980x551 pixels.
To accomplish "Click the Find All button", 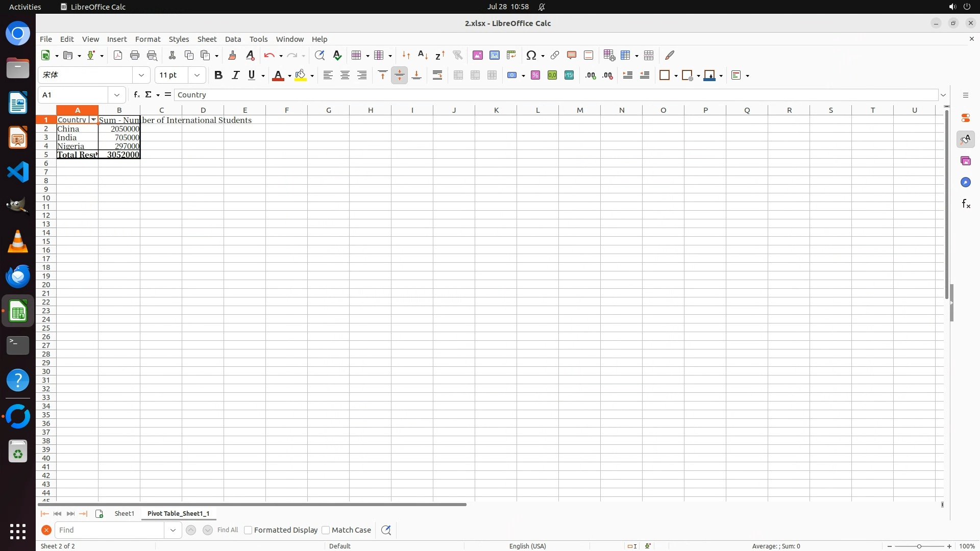I will coord(227,530).
